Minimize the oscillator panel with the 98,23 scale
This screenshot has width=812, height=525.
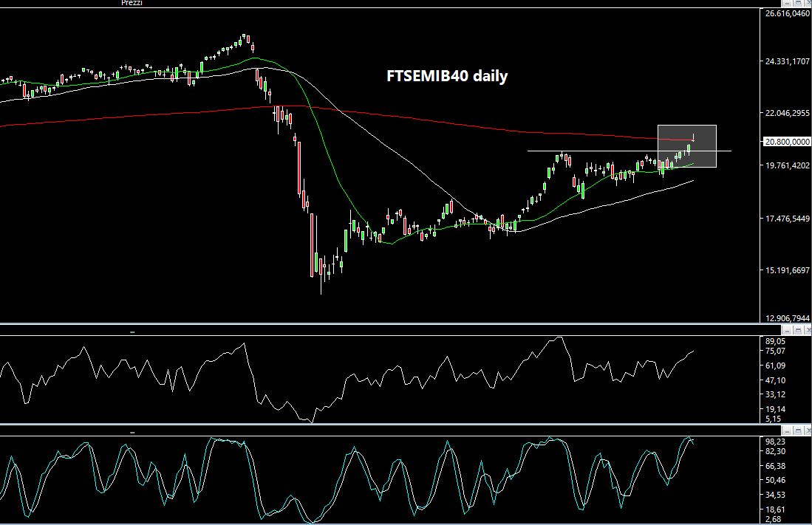(788, 430)
